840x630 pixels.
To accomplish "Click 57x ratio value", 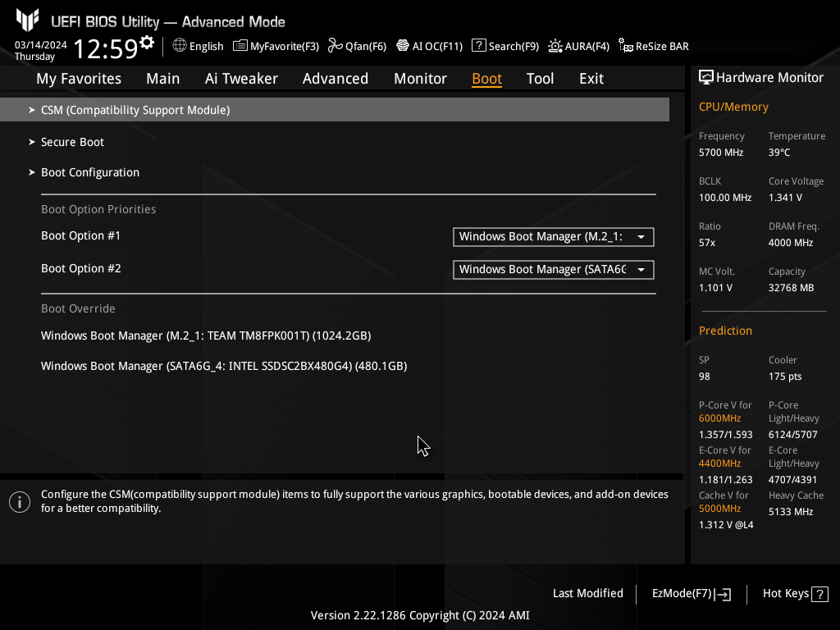I will click(x=707, y=243).
